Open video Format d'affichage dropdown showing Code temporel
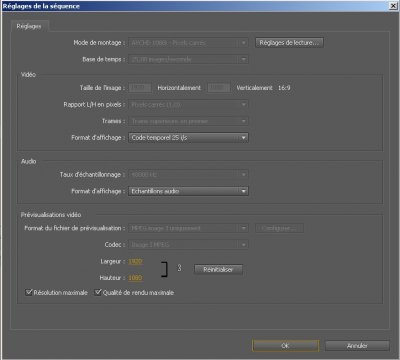Viewport: 400px width, 360px height. tap(188, 138)
